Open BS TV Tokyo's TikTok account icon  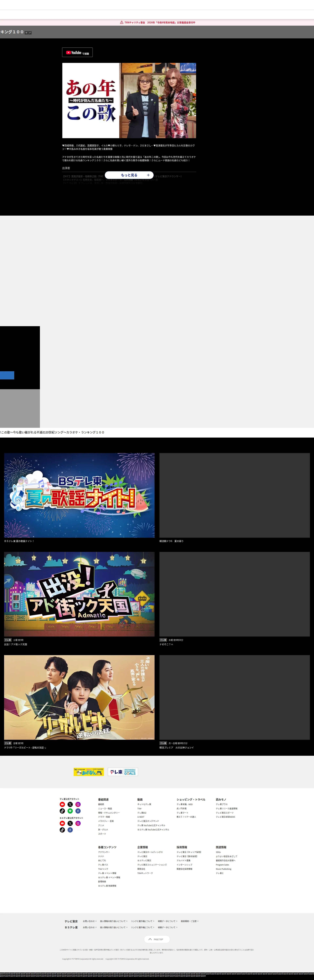[62, 830]
